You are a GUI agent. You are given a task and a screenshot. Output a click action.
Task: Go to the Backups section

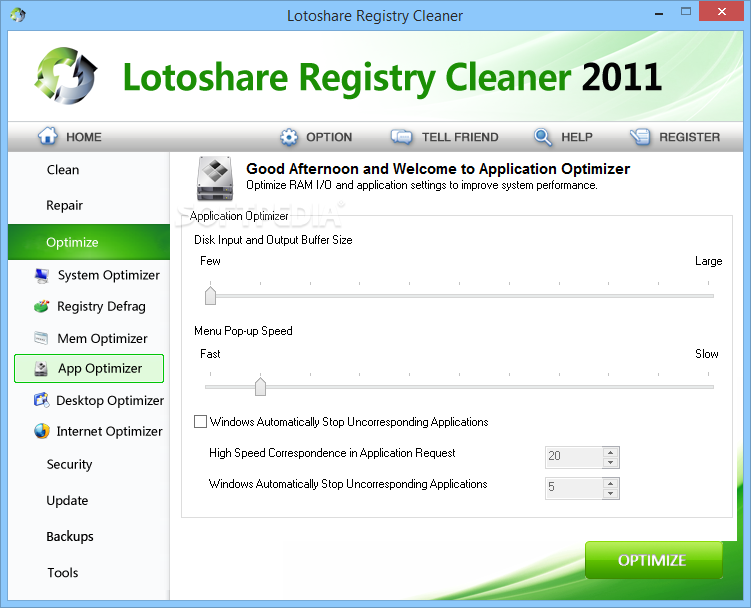(x=70, y=536)
